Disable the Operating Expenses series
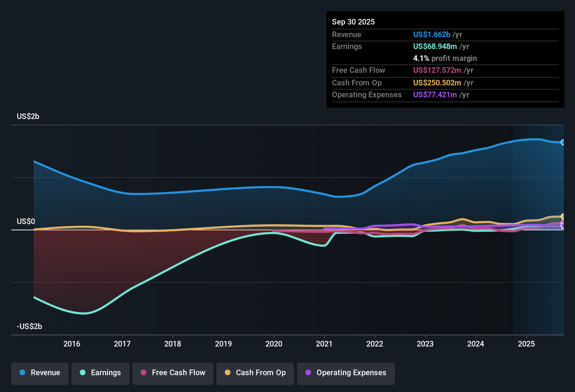This screenshot has width=575, height=392. coord(346,373)
